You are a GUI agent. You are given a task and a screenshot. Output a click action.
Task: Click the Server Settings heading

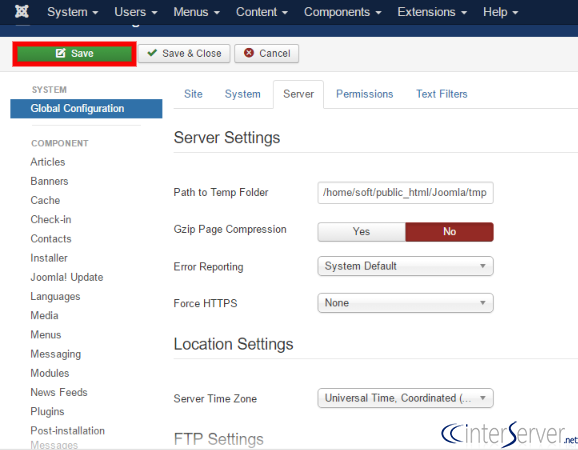coord(227,137)
